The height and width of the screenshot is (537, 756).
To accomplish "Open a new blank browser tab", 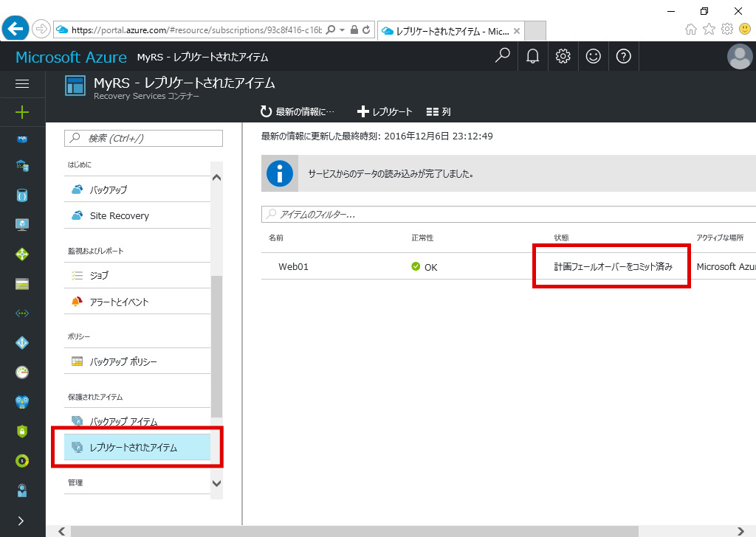I will click(x=535, y=31).
